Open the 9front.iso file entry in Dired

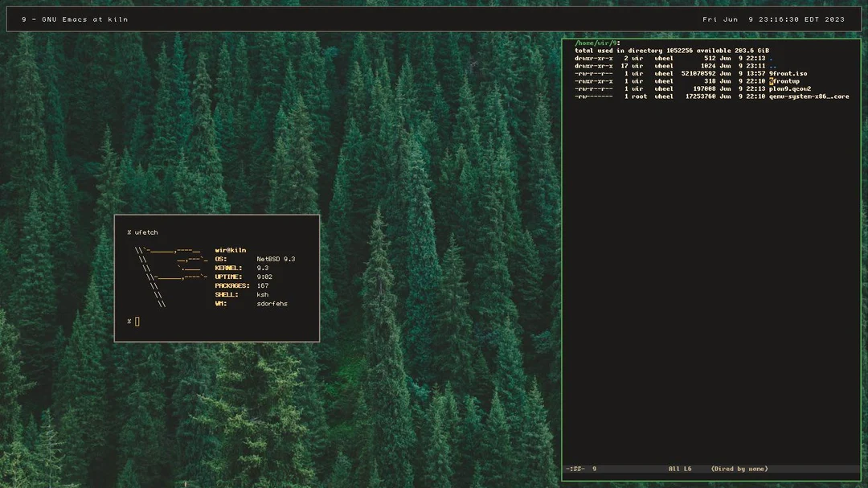788,73
